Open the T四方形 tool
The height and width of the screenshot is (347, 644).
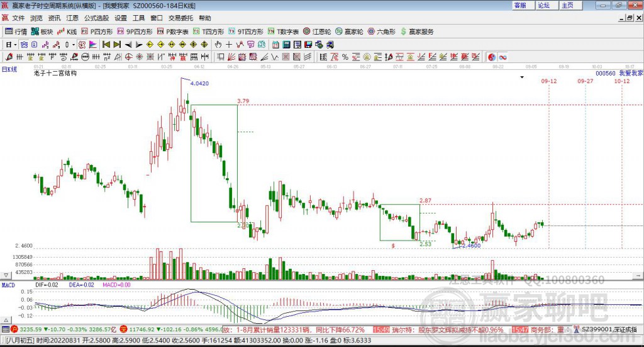209,31
